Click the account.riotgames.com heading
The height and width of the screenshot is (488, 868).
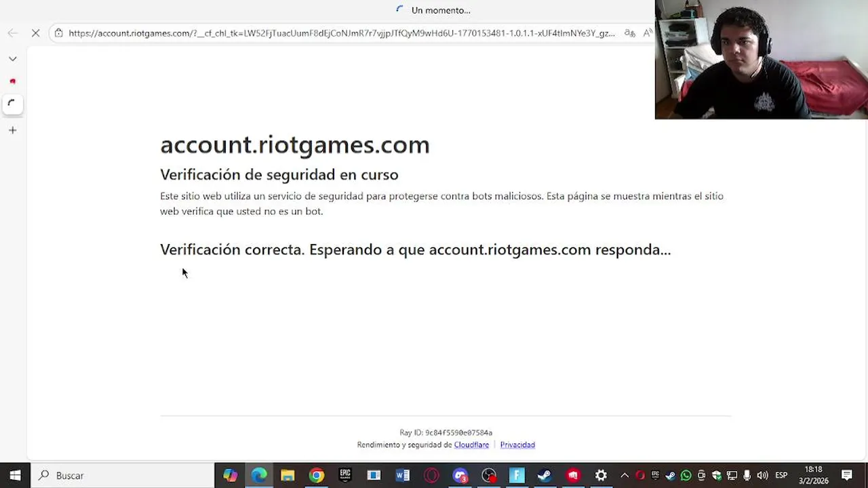295,144
